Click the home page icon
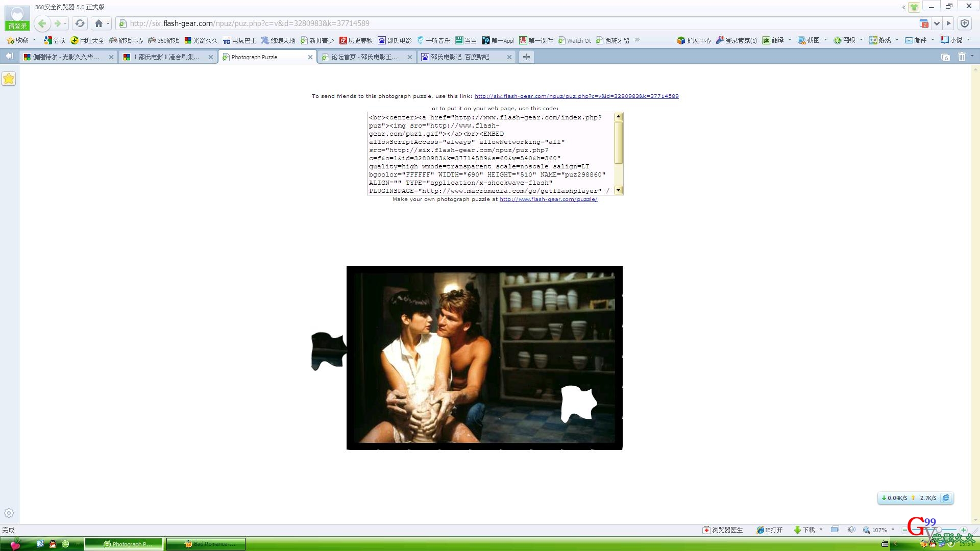 (99, 23)
